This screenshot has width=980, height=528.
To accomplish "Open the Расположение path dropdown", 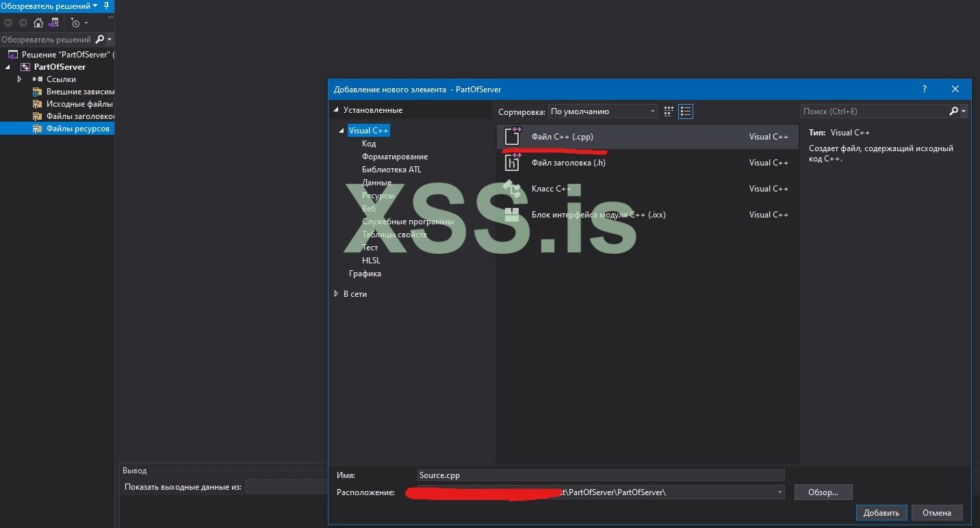I will 779,492.
